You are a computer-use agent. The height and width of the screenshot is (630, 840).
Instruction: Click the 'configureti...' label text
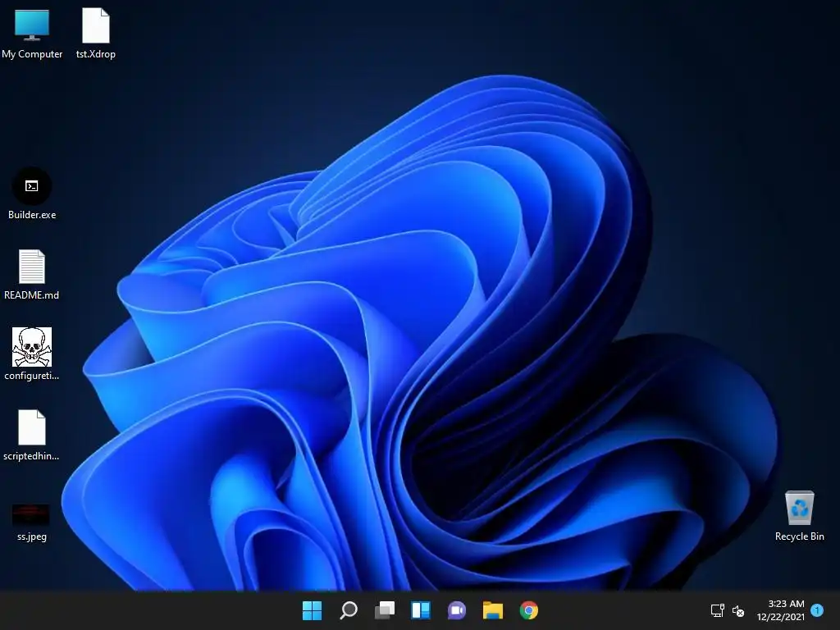(x=32, y=376)
